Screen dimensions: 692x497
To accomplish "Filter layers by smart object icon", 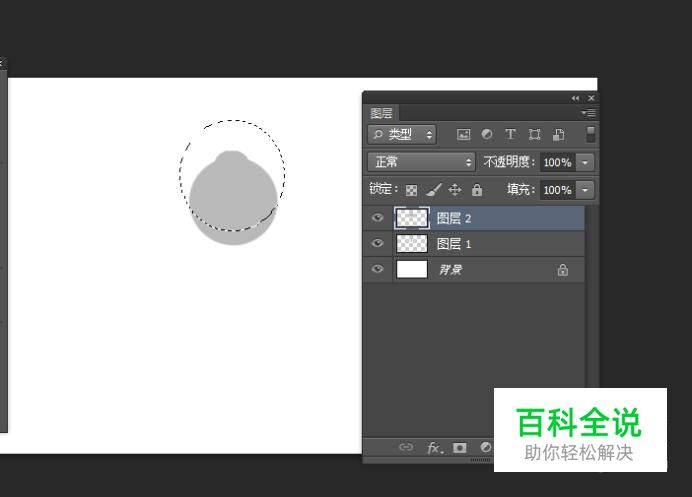I will (x=558, y=135).
